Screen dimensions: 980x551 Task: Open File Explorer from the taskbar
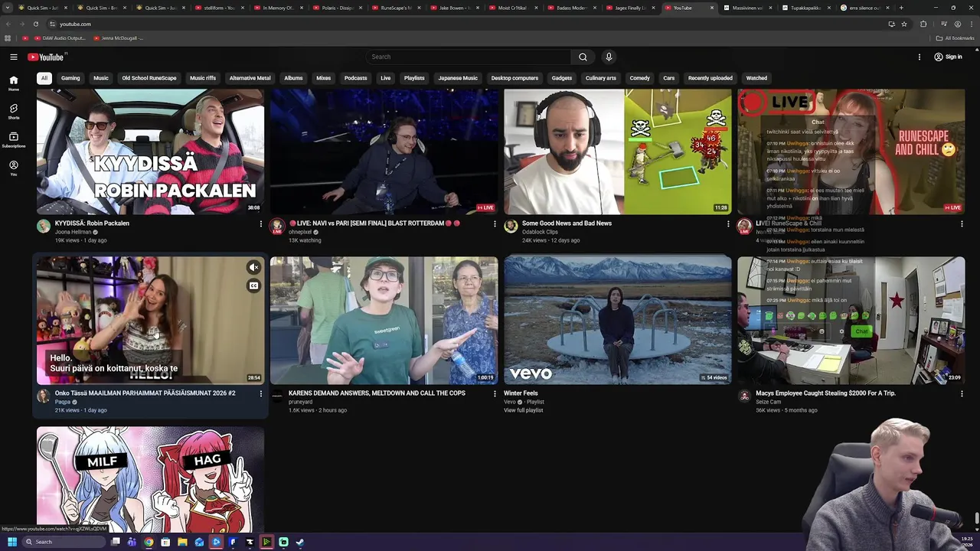[182, 542]
